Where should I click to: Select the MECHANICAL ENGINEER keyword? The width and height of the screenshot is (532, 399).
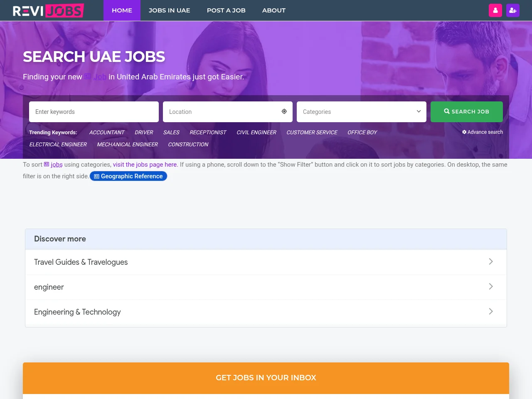tap(127, 144)
